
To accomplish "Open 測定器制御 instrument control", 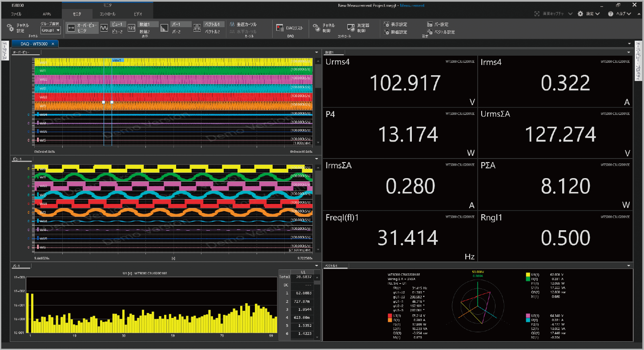I will pyautogui.click(x=358, y=28).
